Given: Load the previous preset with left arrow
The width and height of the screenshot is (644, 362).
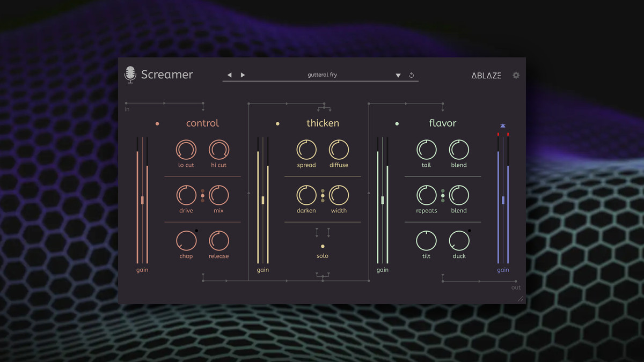Looking at the screenshot, I should tap(230, 75).
